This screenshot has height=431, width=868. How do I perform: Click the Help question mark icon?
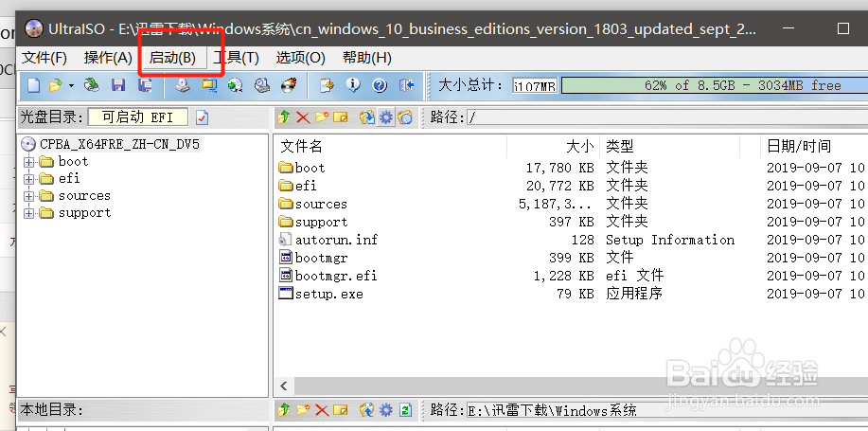pos(380,85)
